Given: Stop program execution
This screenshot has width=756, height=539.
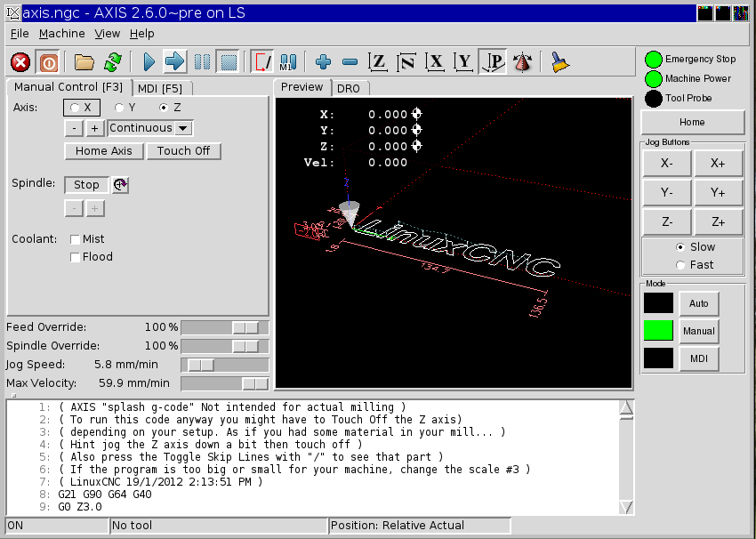Looking at the screenshot, I should click(229, 62).
